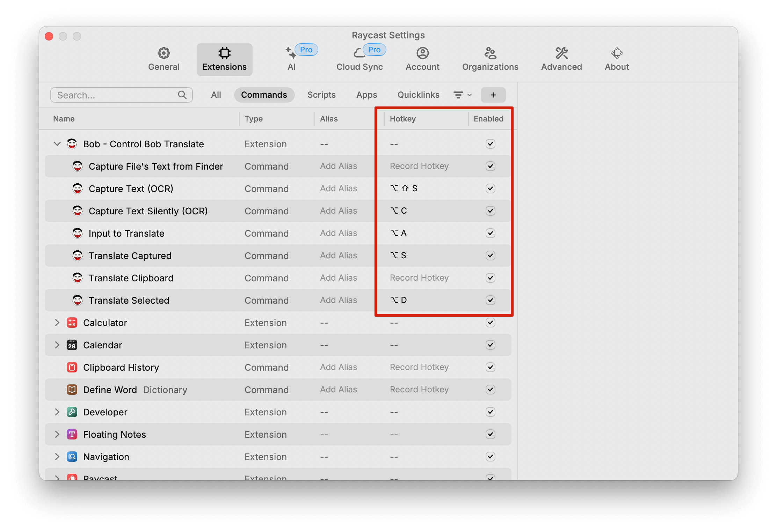Click the plus add button
This screenshot has height=532, width=777.
493,95
